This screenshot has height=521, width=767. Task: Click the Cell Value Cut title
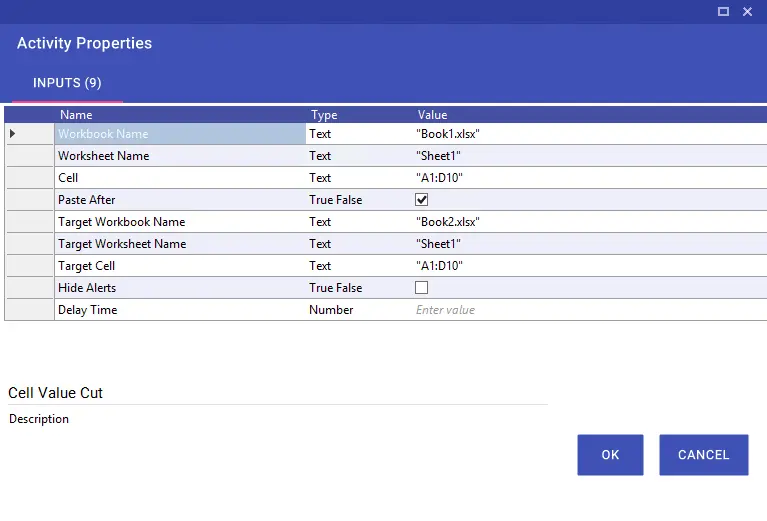[55, 393]
